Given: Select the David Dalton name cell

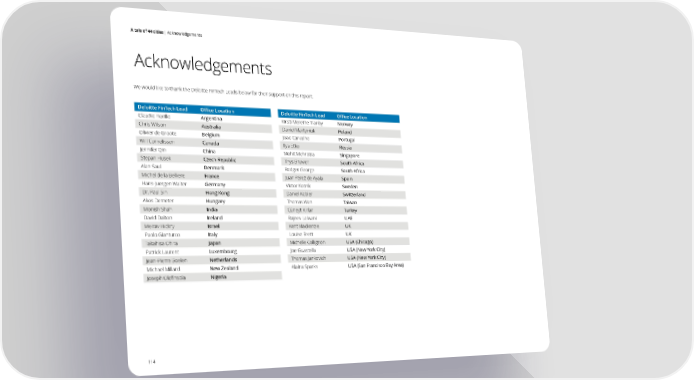Looking at the screenshot, I should [x=158, y=218].
